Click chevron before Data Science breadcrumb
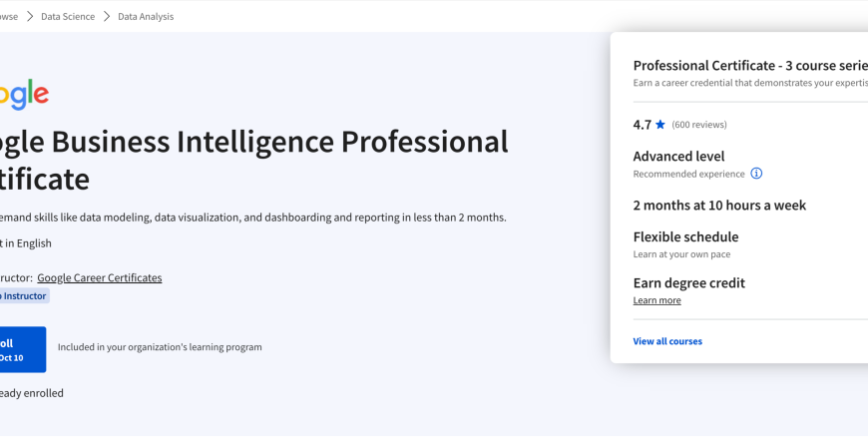Screen dimensions: 868x439 [30, 17]
